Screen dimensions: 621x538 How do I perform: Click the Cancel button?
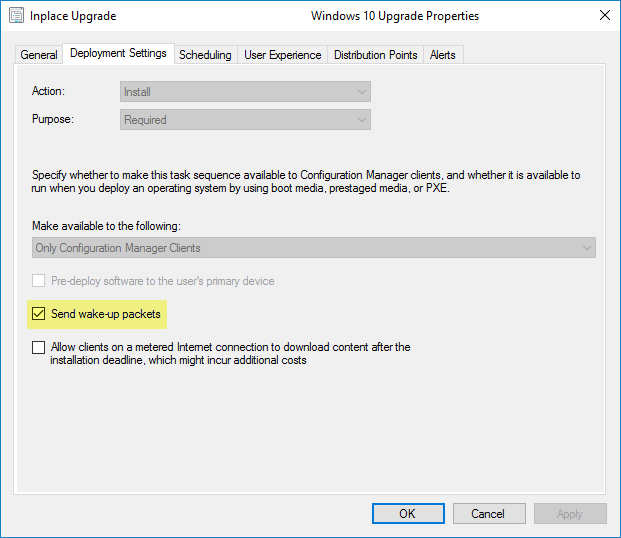coord(489,513)
